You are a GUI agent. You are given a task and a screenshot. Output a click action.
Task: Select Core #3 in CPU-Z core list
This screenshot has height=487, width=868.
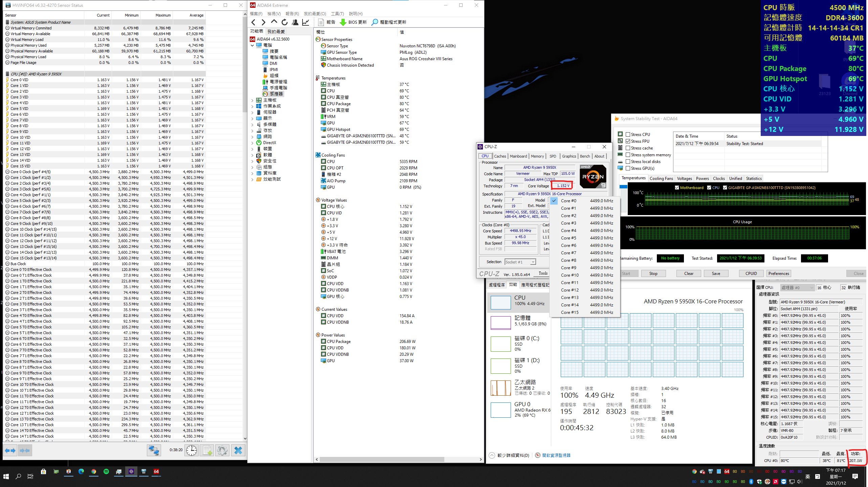(585, 223)
